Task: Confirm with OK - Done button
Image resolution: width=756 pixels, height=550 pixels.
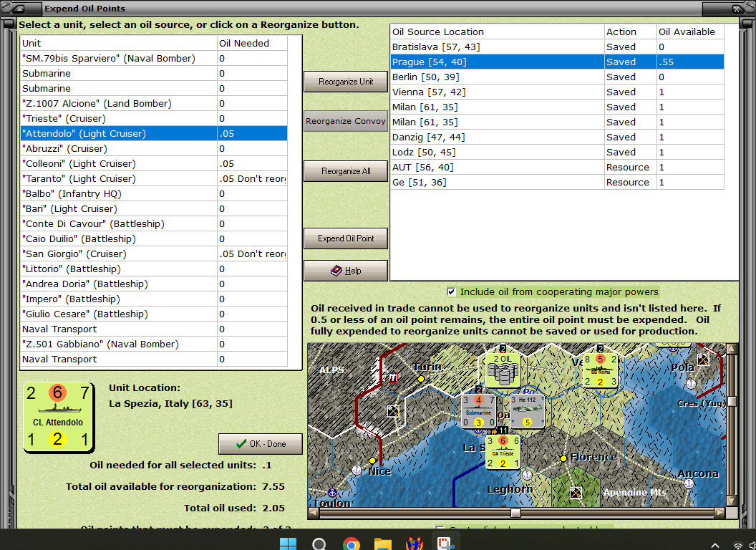Action: click(x=261, y=444)
